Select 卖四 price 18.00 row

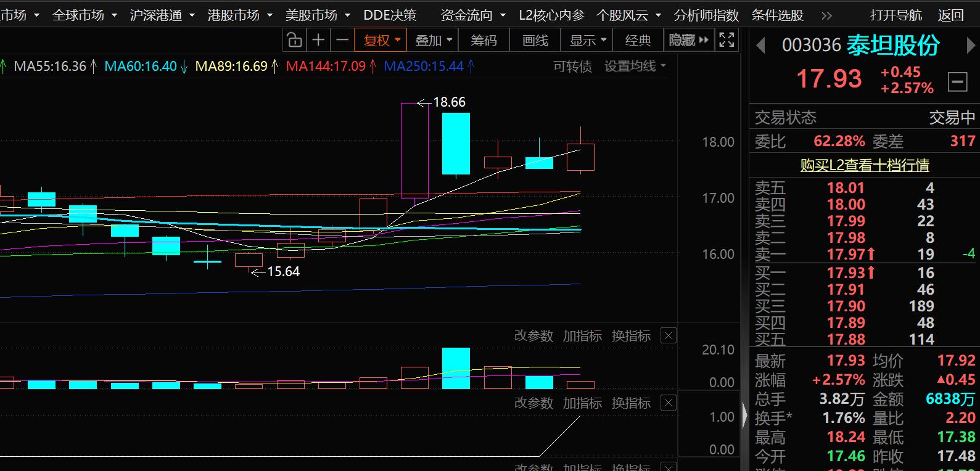click(863, 204)
